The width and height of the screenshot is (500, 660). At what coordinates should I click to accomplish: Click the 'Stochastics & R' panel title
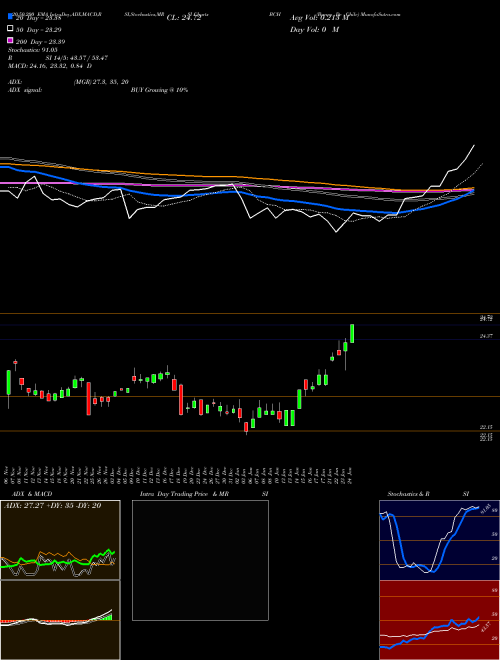click(x=408, y=494)
